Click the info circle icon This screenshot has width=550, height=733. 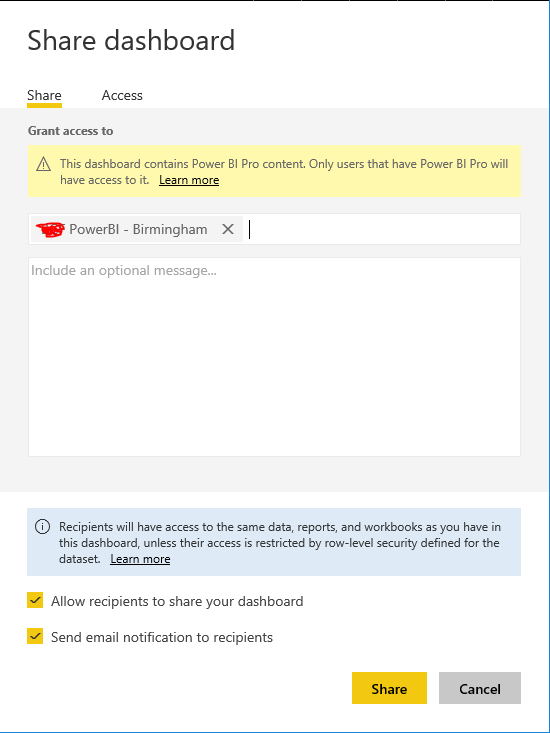pyautogui.click(x=43, y=527)
